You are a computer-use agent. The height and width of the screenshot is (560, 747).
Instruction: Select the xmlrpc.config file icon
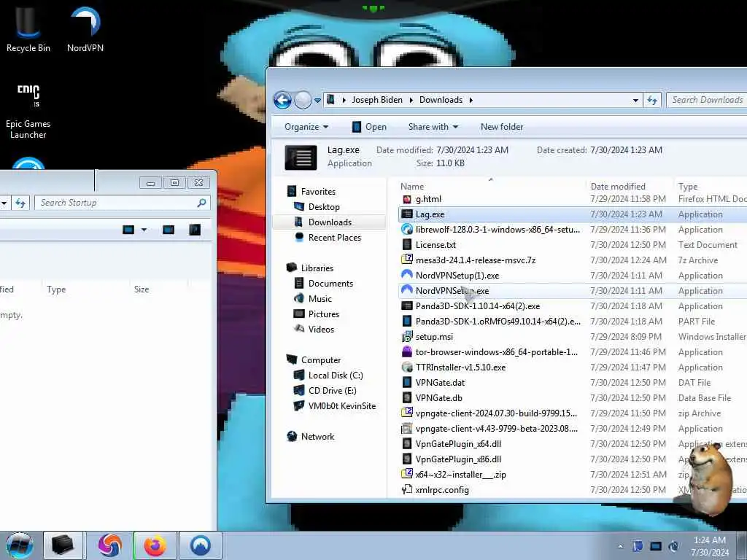(x=407, y=489)
